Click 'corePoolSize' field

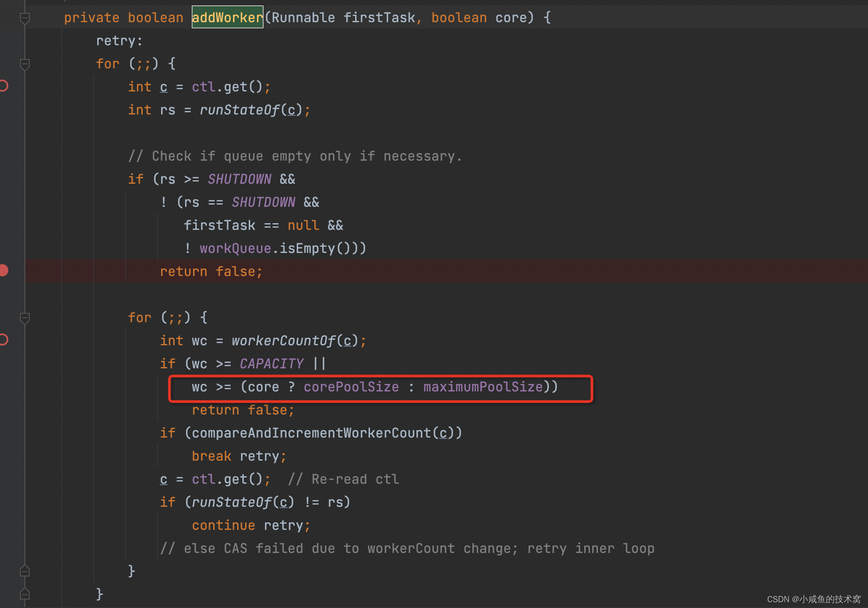pos(351,387)
